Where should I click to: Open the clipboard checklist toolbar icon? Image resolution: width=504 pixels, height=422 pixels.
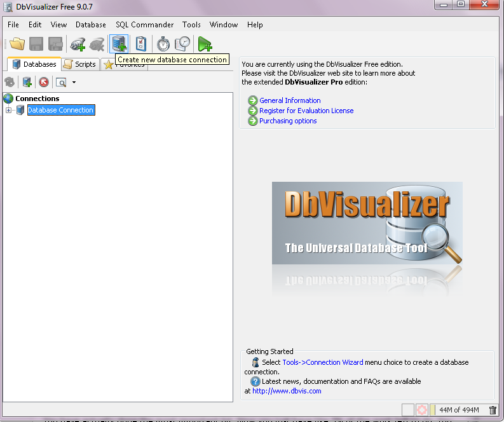141,44
